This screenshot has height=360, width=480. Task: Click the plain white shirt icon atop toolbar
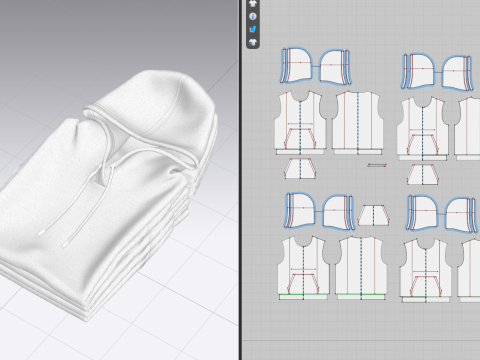point(253,3)
